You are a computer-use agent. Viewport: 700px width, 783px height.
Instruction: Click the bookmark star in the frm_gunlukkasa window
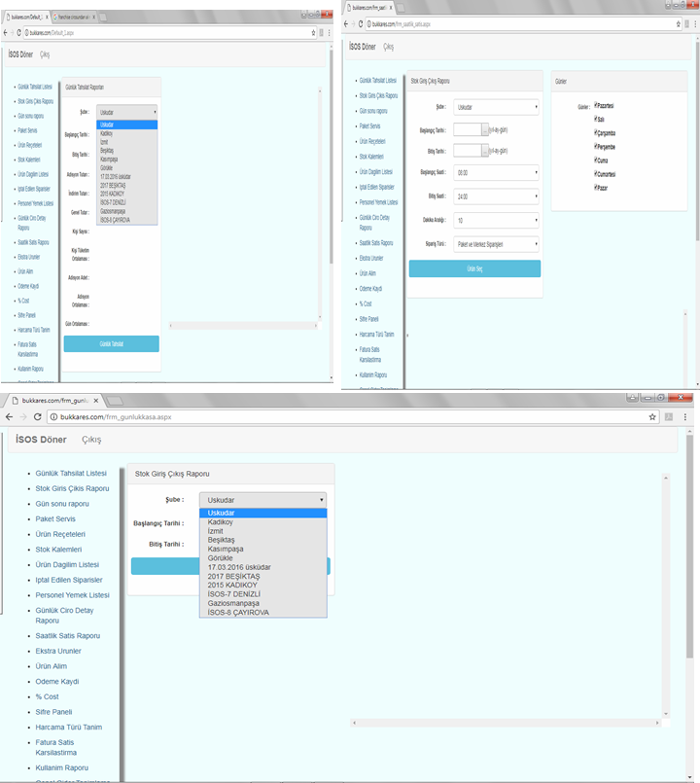pyautogui.click(x=653, y=416)
